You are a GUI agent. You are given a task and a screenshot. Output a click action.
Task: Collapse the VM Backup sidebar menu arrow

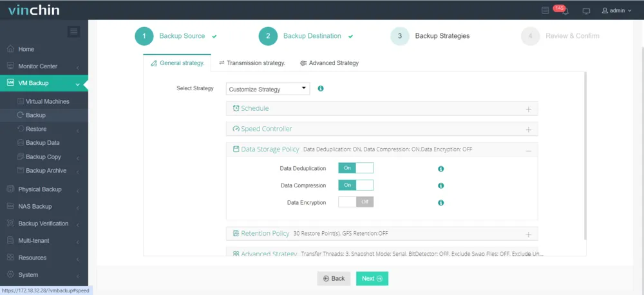coord(78,84)
